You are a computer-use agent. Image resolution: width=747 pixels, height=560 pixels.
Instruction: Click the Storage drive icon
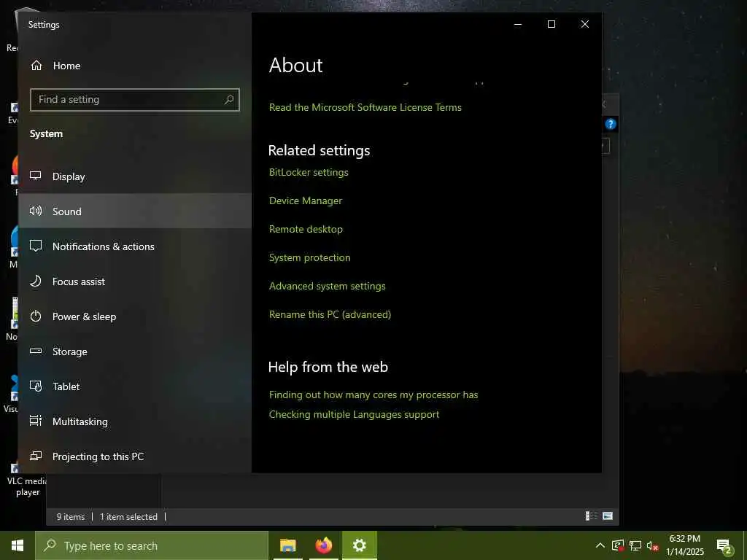click(36, 351)
